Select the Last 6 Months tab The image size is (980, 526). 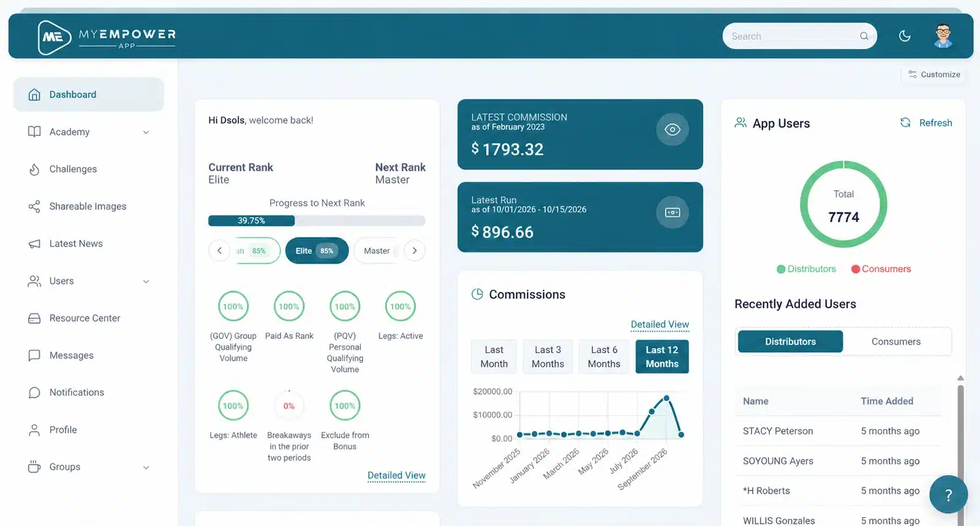[x=604, y=357]
